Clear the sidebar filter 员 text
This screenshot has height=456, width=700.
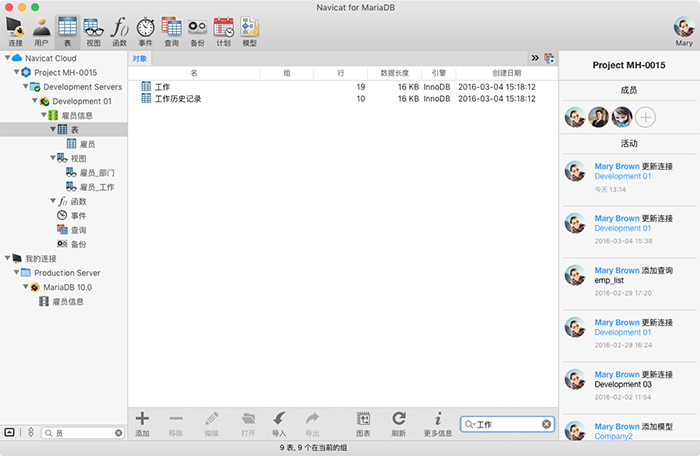[x=118, y=433]
